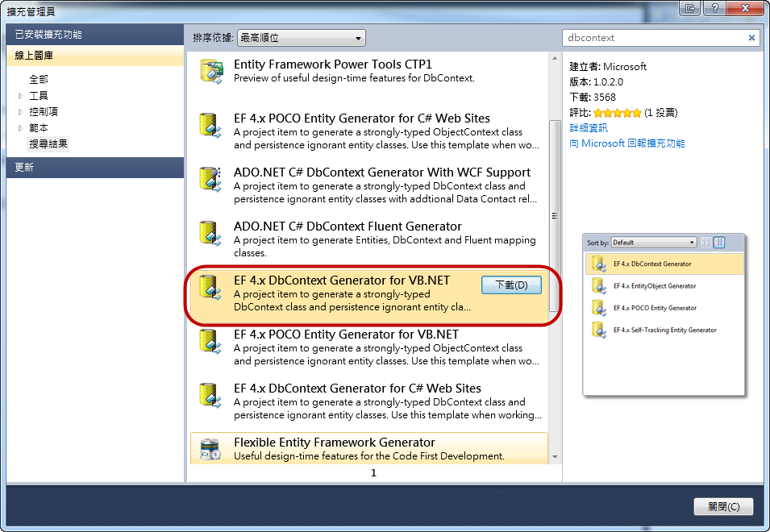Click the EF 4.x POCO Entity Generator for VB.NET icon
Image resolution: width=770 pixels, height=532 pixels.
click(210, 341)
